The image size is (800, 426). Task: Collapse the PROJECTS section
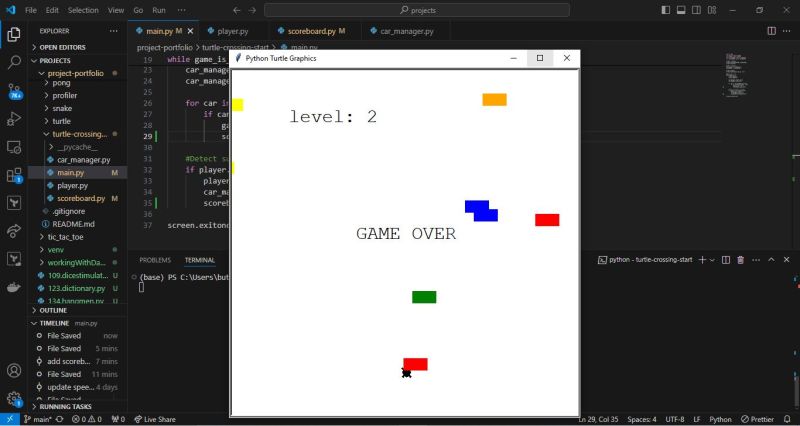click(78, 60)
